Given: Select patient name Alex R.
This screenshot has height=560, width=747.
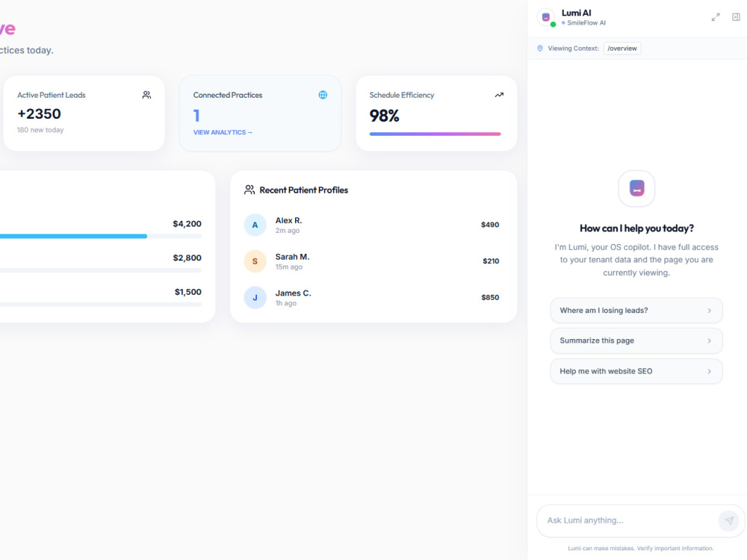Looking at the screenshot, I should [x=288, y=220].
